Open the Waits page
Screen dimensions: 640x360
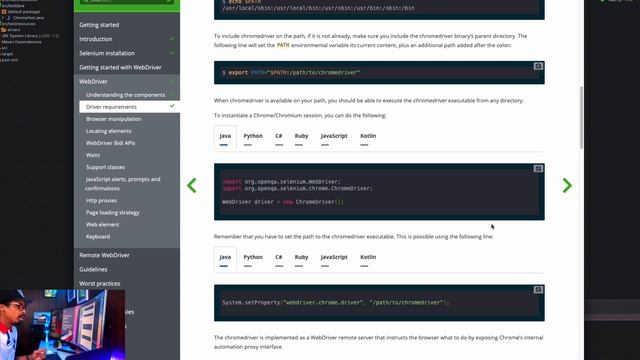click(x=93, y=155)
